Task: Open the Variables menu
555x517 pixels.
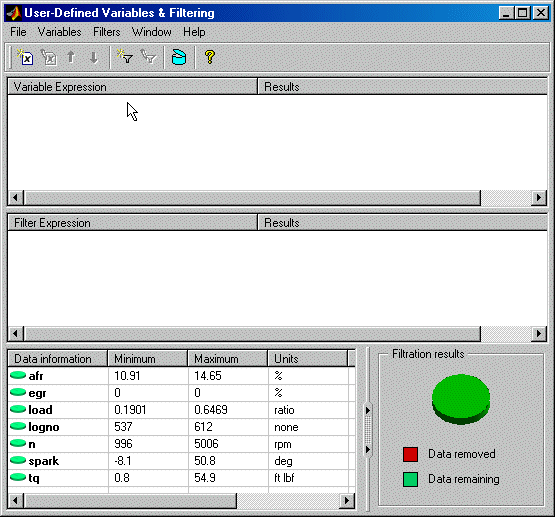Action: tap(59, 32)
